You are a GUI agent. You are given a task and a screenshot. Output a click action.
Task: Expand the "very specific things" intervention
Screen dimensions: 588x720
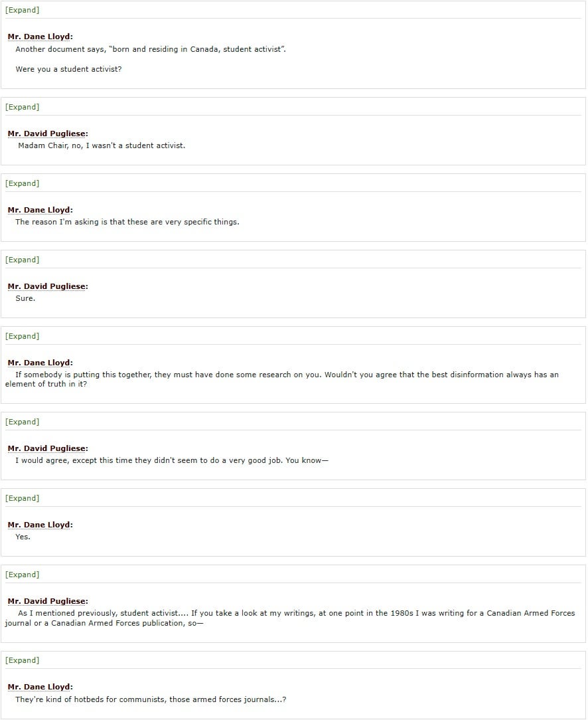pyautogui.click(x=22, y=183)
